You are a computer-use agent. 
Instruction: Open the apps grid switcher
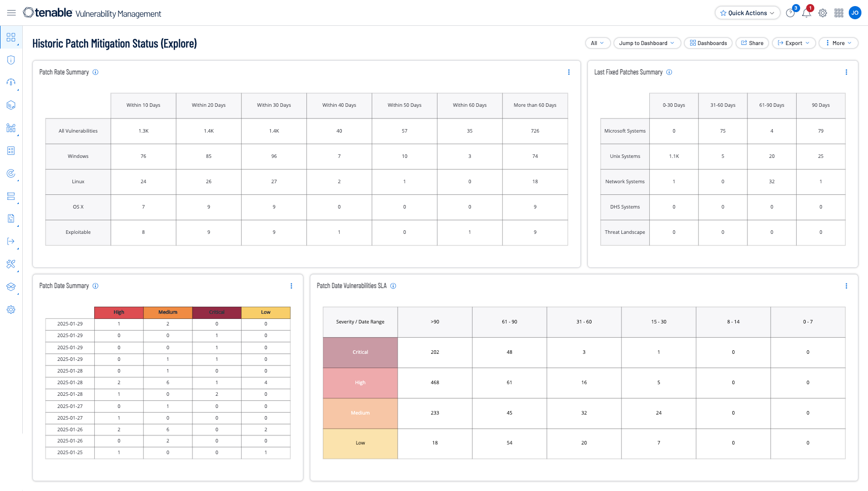(839, 13)
